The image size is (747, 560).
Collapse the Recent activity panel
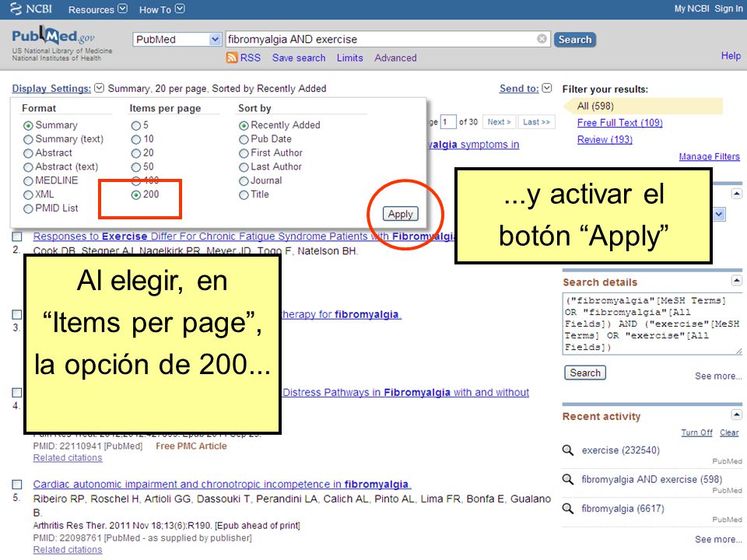coord(737,415)
